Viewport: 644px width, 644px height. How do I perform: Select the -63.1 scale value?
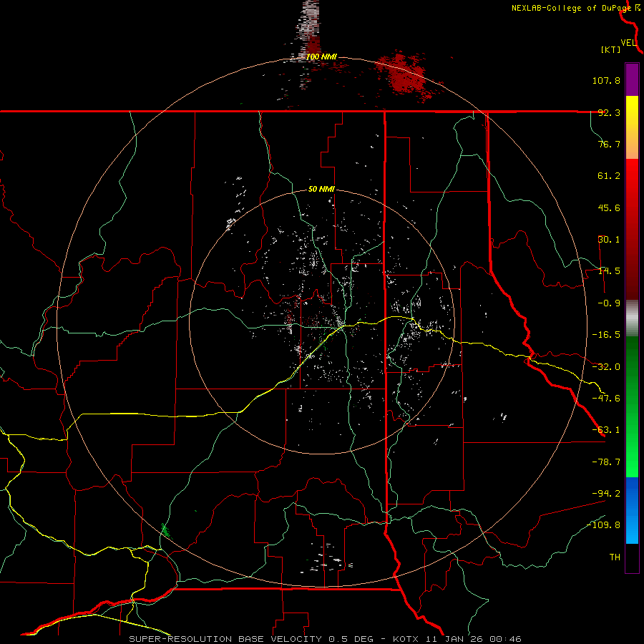[x=606, y=430]
